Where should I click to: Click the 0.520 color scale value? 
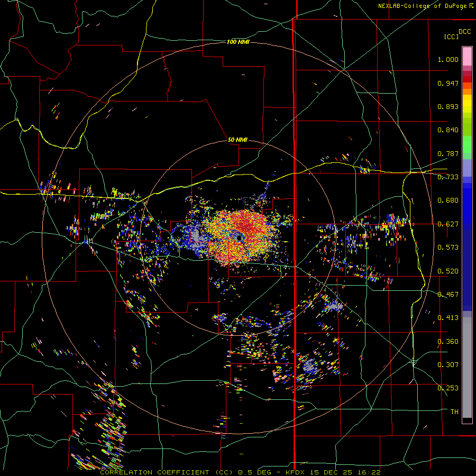pyautogui.click(x=448, y=271)
